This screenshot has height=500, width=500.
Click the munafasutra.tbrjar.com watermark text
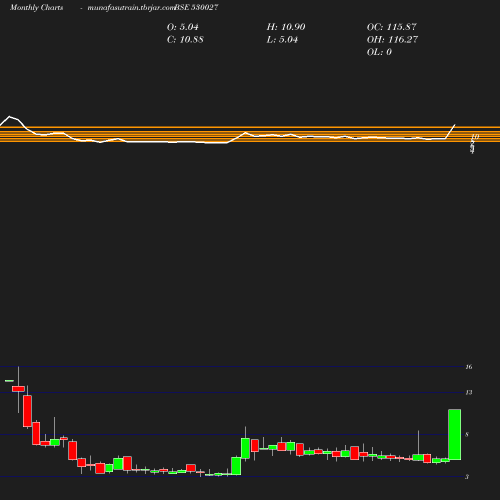coord(131,8)
